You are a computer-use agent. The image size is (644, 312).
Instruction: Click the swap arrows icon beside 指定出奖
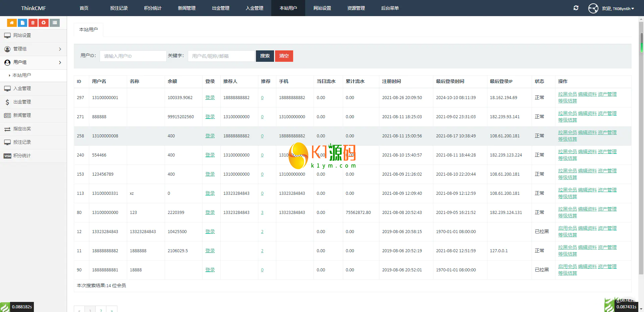point(7,129)
